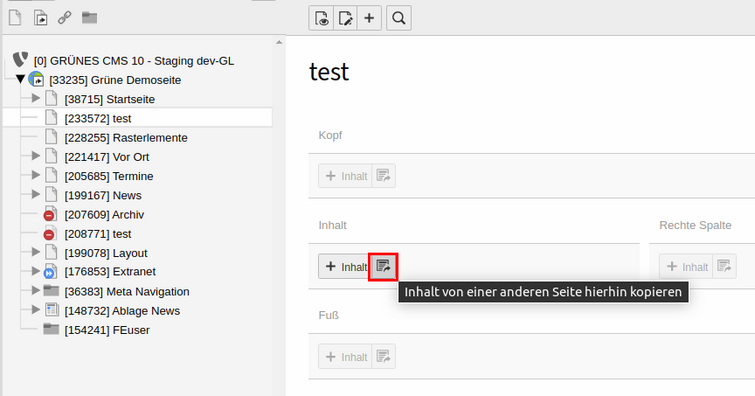Click the link page icon in tree toolbar
This screenshot has width=755, height=396.
click(x=65, y=18)
